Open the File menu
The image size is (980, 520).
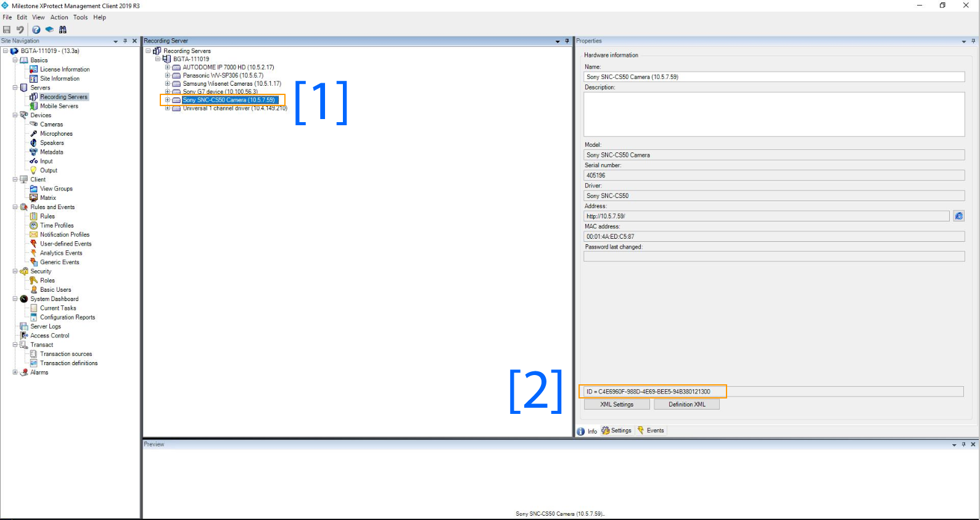(x=7, y=17)
